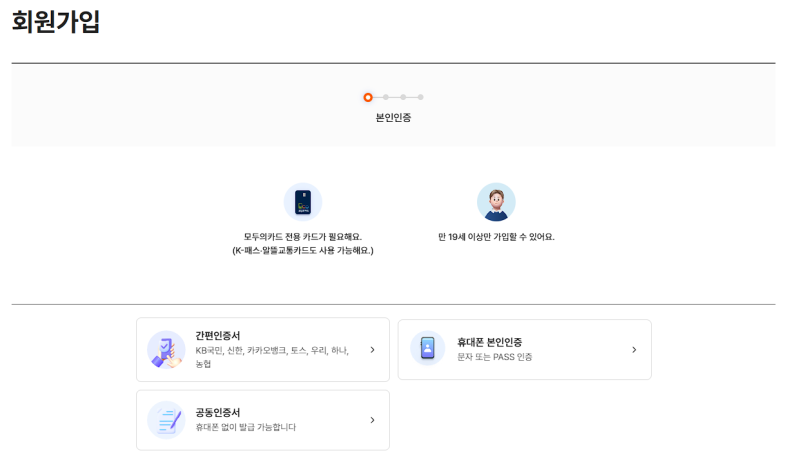Open 휴대폰 본인인증 via its chevron arrow
This screenshot has height=473, width=800.
pyautogui.click(x=634, y=350)
